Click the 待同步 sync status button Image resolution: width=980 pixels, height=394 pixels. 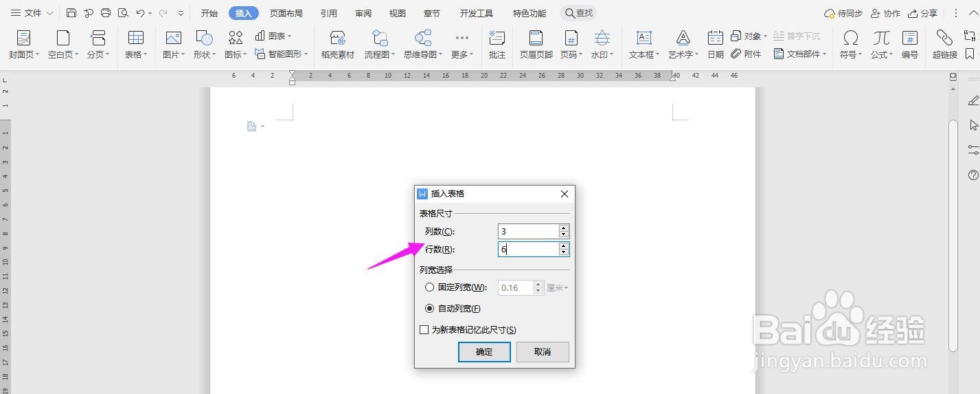(843, 13)
